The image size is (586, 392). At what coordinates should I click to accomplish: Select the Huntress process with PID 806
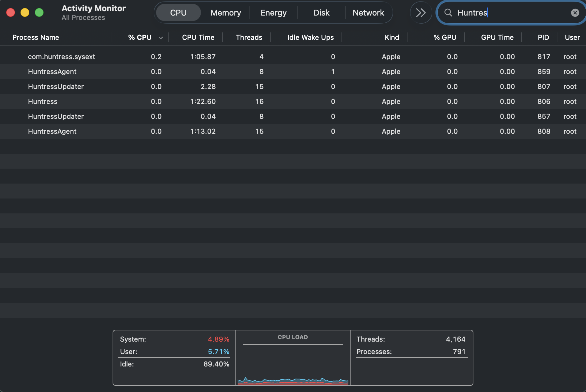pos(293,101)
